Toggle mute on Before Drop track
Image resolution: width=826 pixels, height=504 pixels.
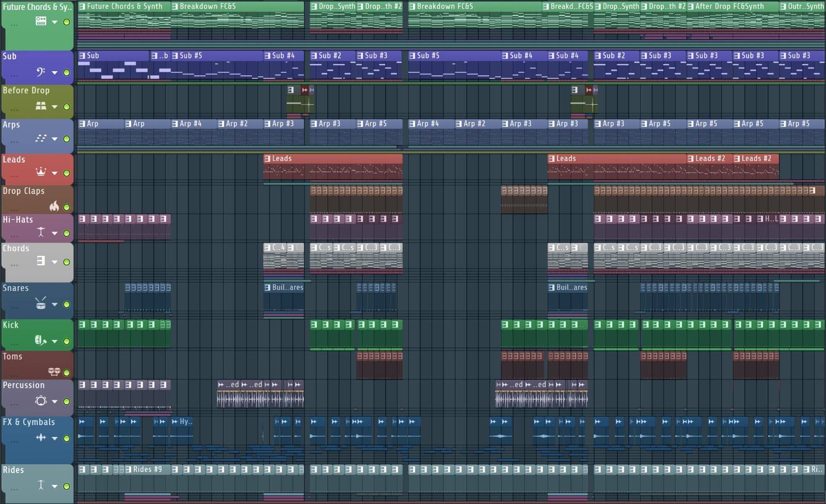click(66, 107)
